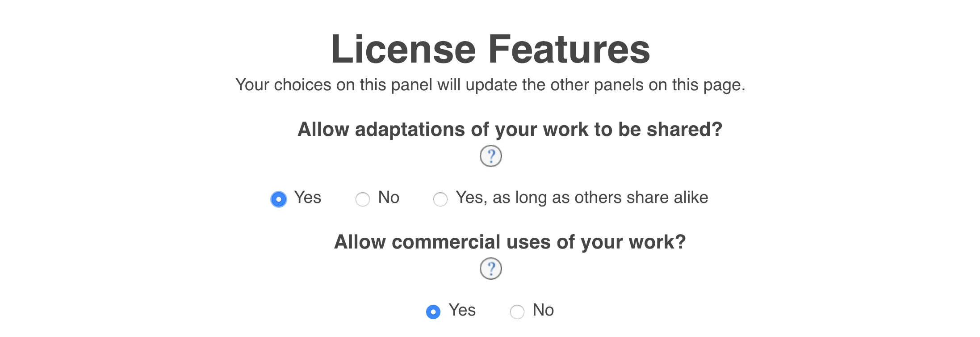
Task: Click the "License Features" page heading
Action: coord(490,49)
